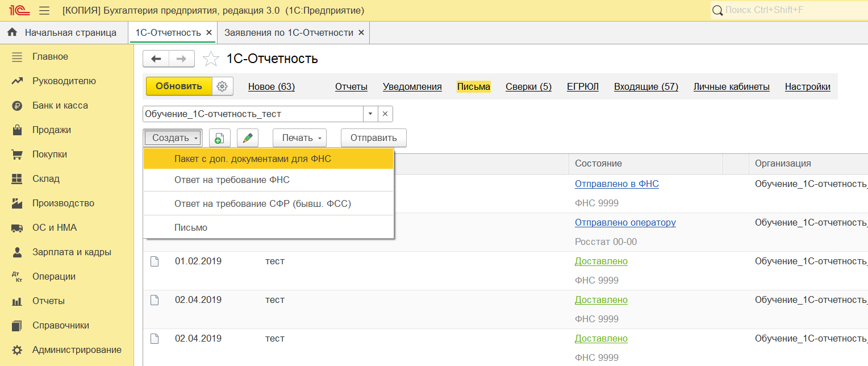Open Новое (63) link
The width and height of the screenshot is (868, 366).
pos(272,87)
